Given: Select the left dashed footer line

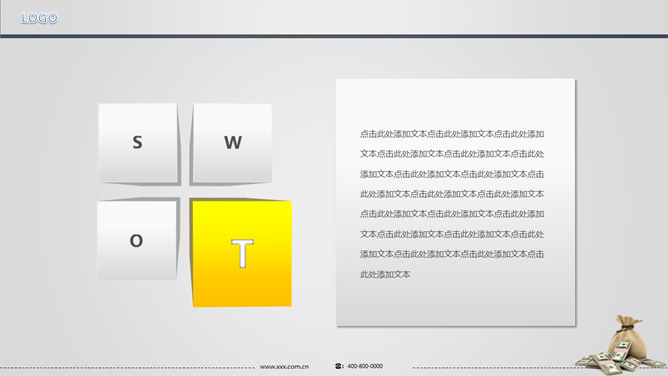Looking at the screenshot, I should [x=127, y=367].
